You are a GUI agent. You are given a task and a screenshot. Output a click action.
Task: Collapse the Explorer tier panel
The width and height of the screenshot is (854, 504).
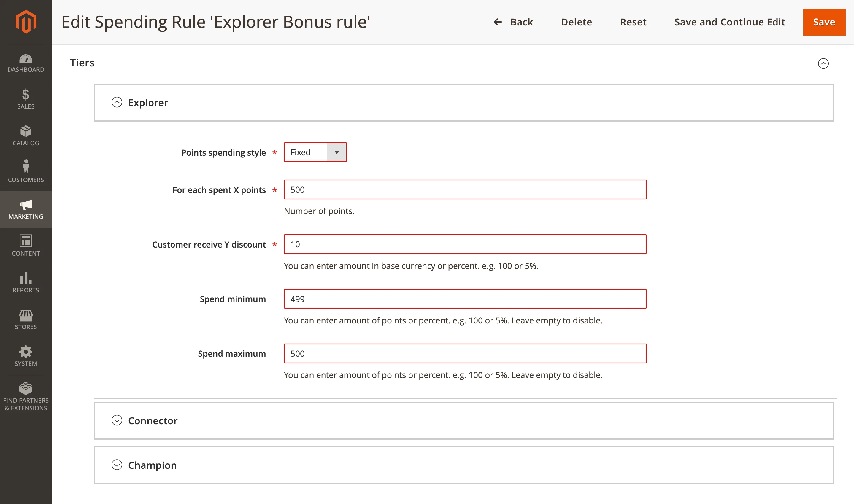click(117, 102)
